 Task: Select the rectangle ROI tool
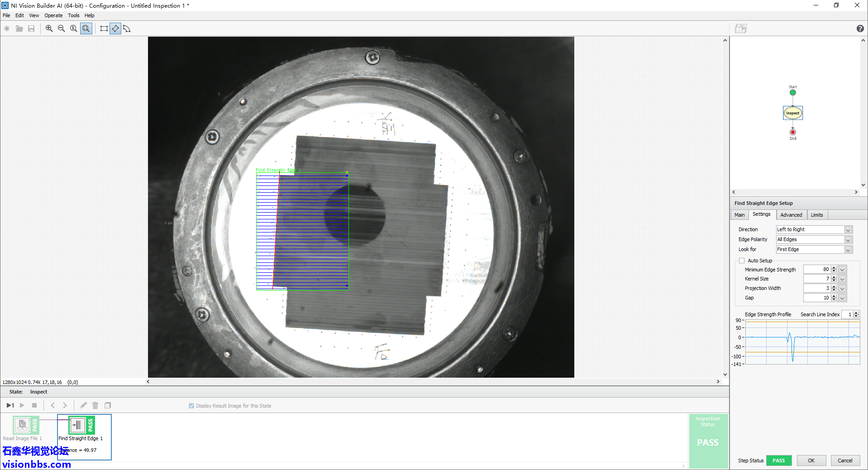[104, 28]
